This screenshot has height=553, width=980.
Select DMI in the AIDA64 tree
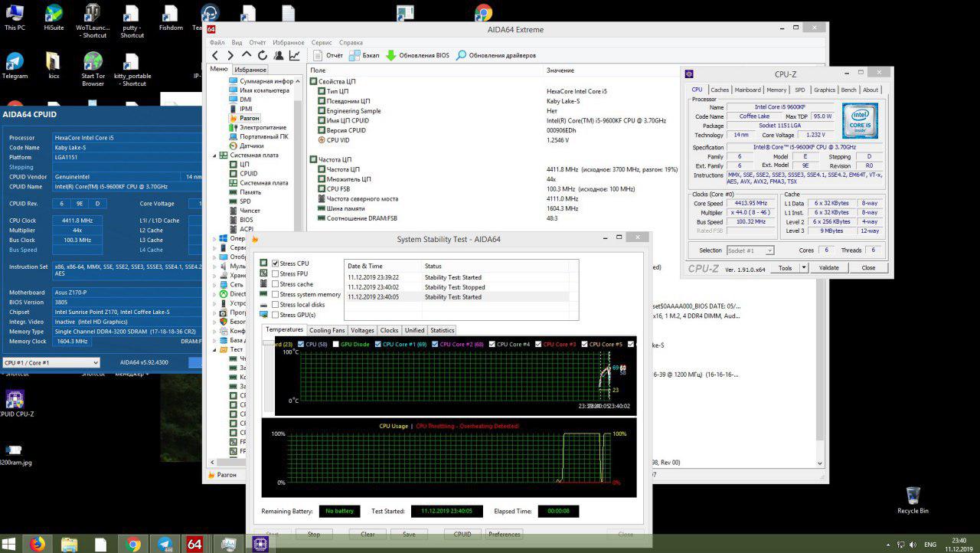[240, 100]
